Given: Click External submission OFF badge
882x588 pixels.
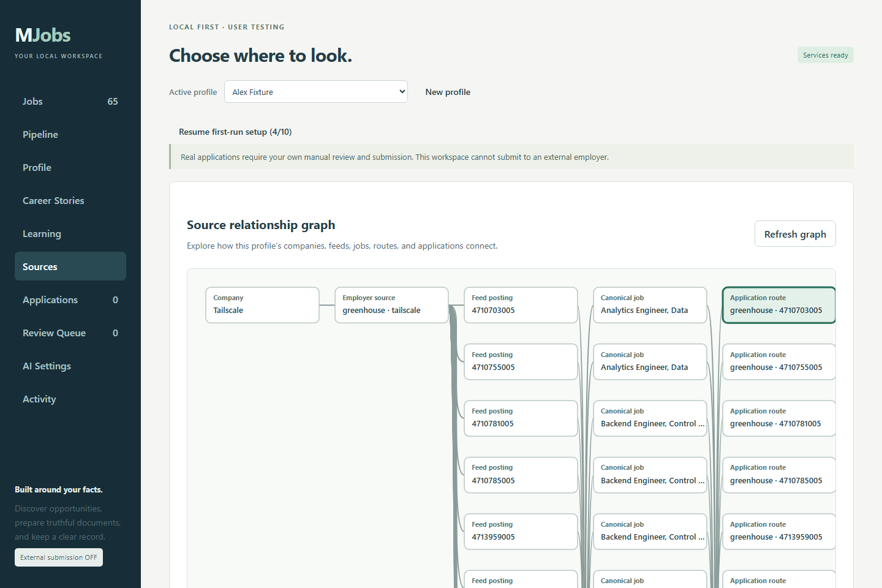Looking at the screenshot, I should click(59, 557).
